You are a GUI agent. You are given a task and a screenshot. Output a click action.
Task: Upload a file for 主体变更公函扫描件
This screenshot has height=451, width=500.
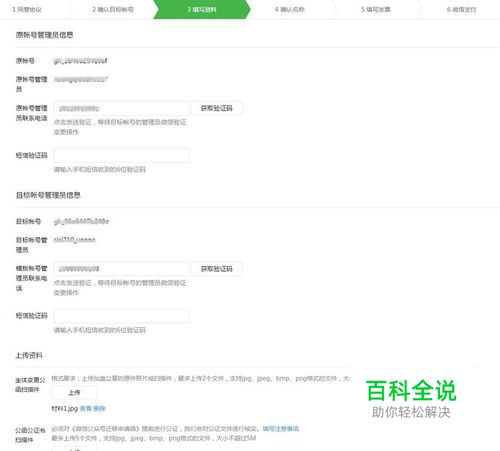pos(74,393)
